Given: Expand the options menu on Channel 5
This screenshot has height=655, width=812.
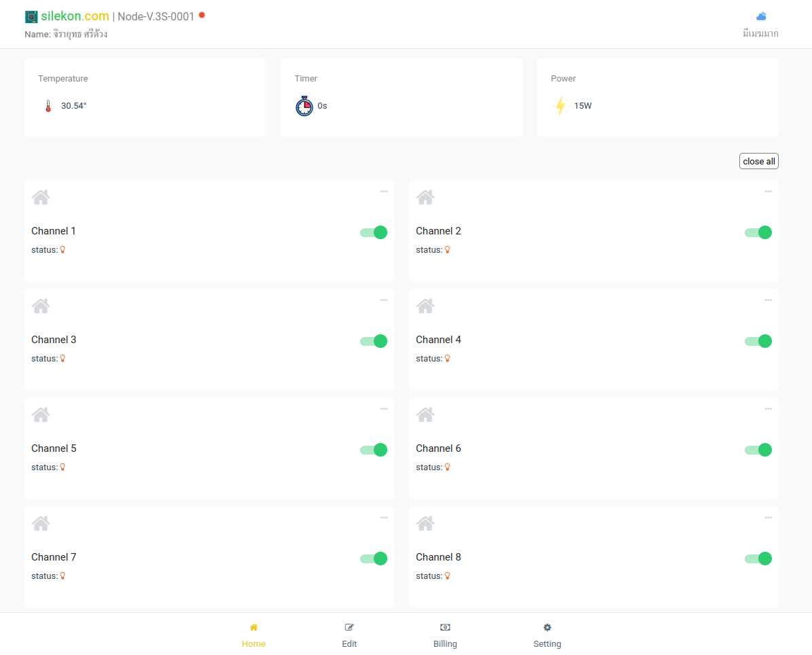Looking at the screenshot, I should pos(383,409).
